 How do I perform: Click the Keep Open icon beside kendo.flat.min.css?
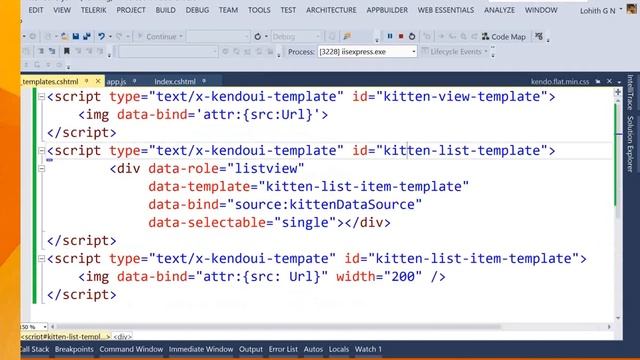598,82
